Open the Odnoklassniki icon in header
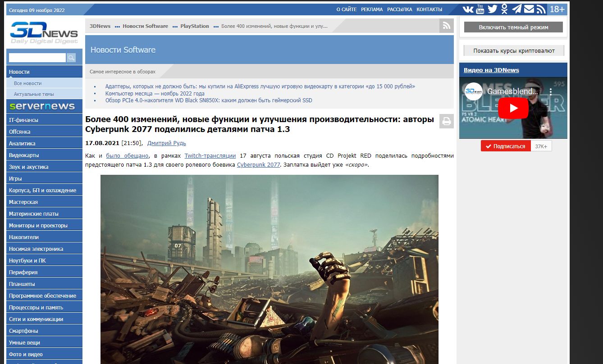 pyautogui.click(x=504, y=9)
